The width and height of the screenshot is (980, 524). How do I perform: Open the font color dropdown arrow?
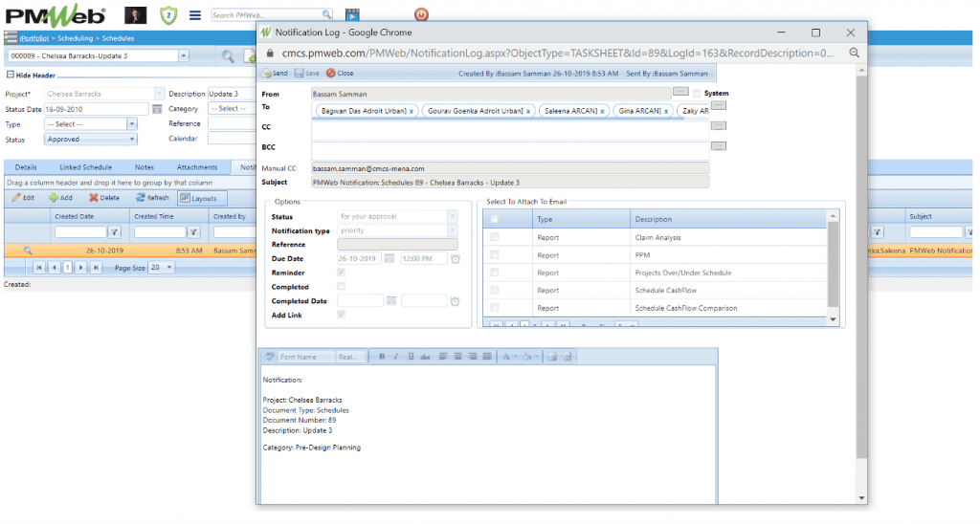[x=515, y=357]
